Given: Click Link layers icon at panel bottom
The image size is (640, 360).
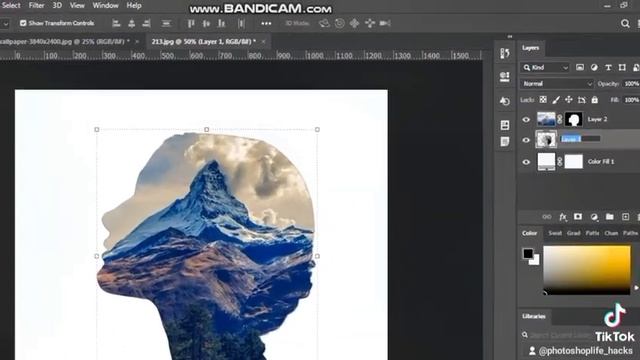Looking at the screenshot, I should point(547,217).
